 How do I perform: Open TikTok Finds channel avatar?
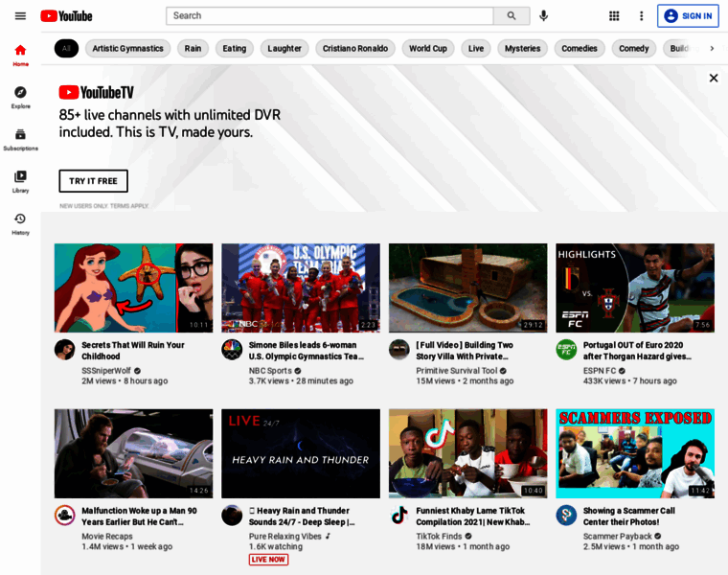(398, 515)
